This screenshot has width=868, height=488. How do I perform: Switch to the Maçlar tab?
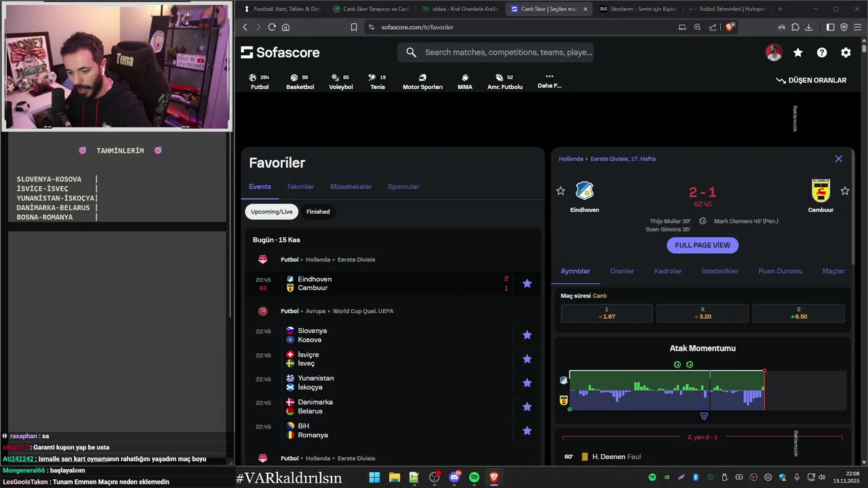[x=833, y=271]
